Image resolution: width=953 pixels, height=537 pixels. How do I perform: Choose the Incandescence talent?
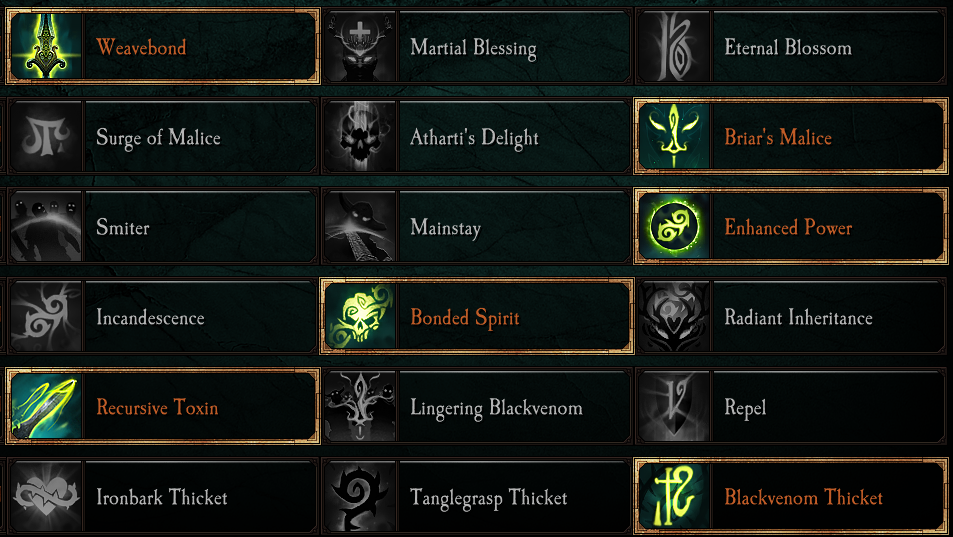point(150,318)
